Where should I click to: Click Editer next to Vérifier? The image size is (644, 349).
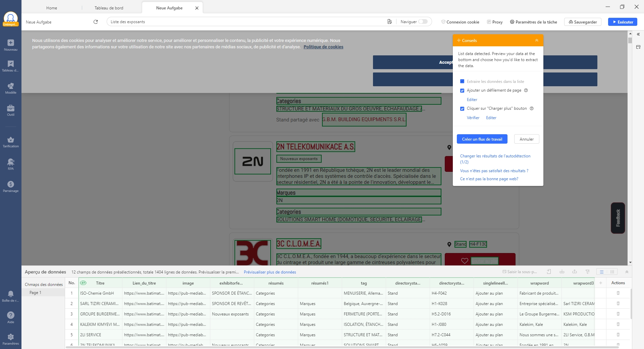pyautogui.click(x=491, y=118)
